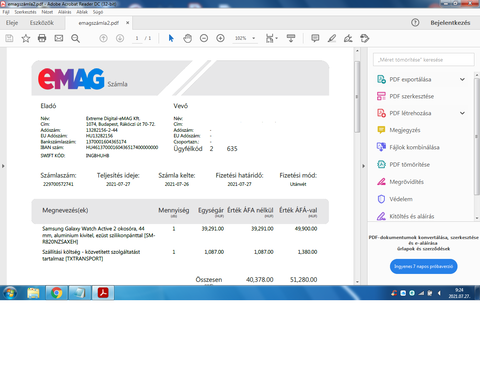Click the tools search field

423,60
